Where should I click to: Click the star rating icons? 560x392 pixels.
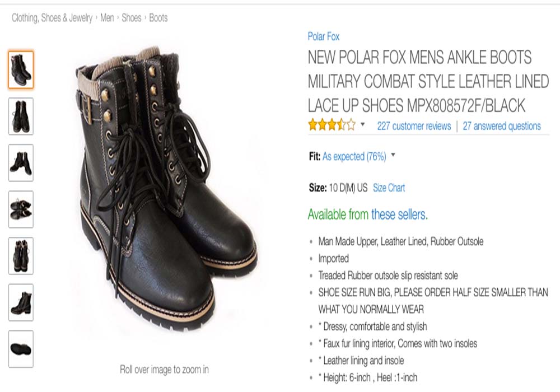[x=332, y=125]
